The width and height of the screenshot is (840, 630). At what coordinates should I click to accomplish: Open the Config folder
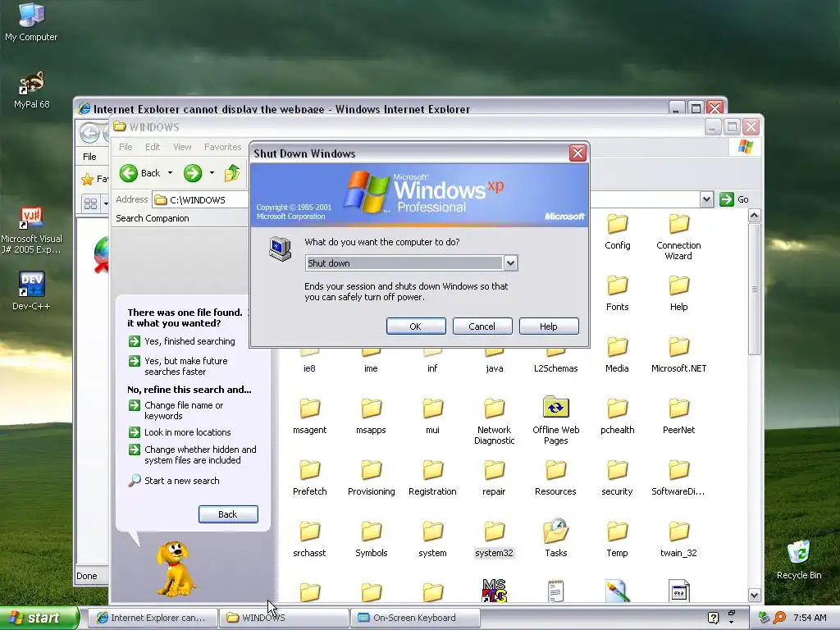(x=617, y=231)
